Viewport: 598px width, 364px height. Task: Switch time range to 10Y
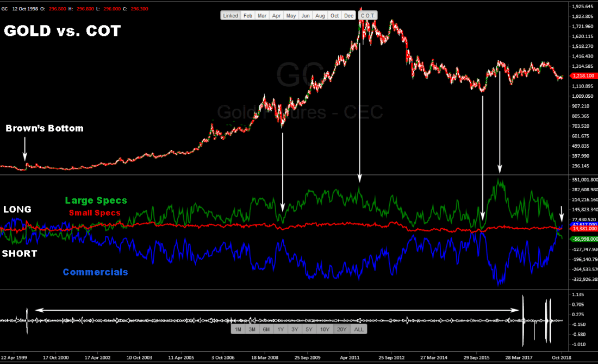coord(325,329)
